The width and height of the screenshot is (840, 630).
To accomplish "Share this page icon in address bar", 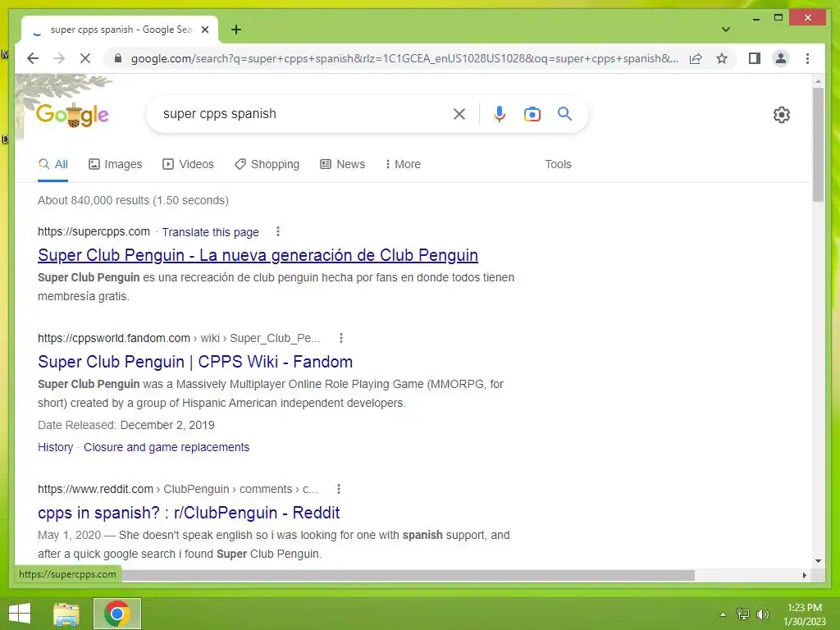I will 696,58.
